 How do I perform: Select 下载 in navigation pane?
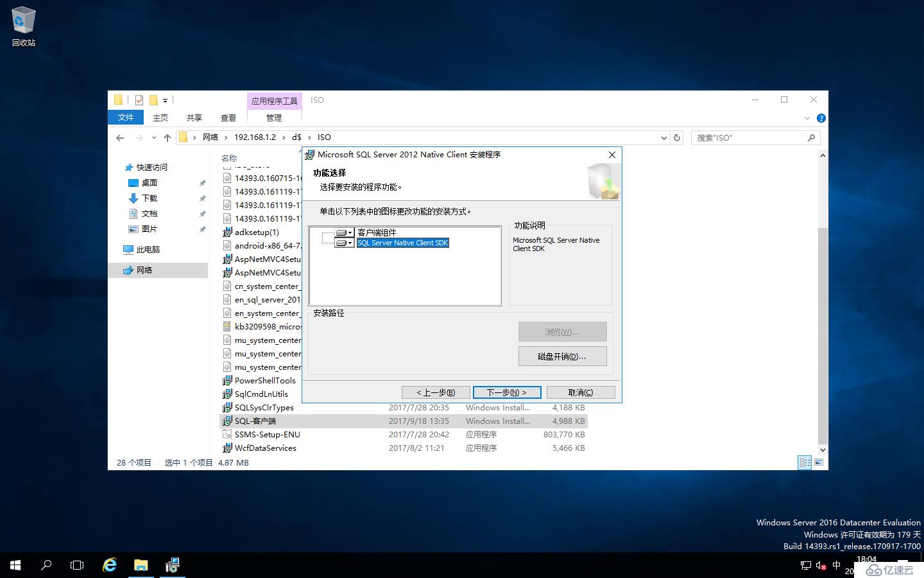[150, 198]
